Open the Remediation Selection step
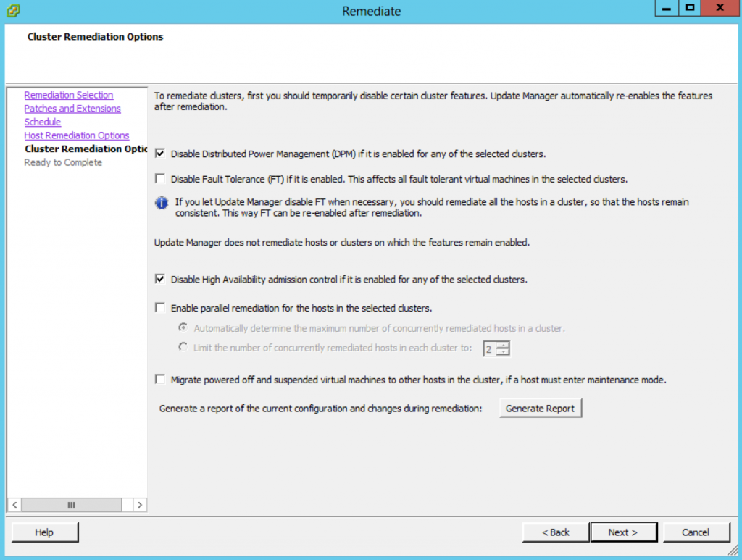 point(69,95)
